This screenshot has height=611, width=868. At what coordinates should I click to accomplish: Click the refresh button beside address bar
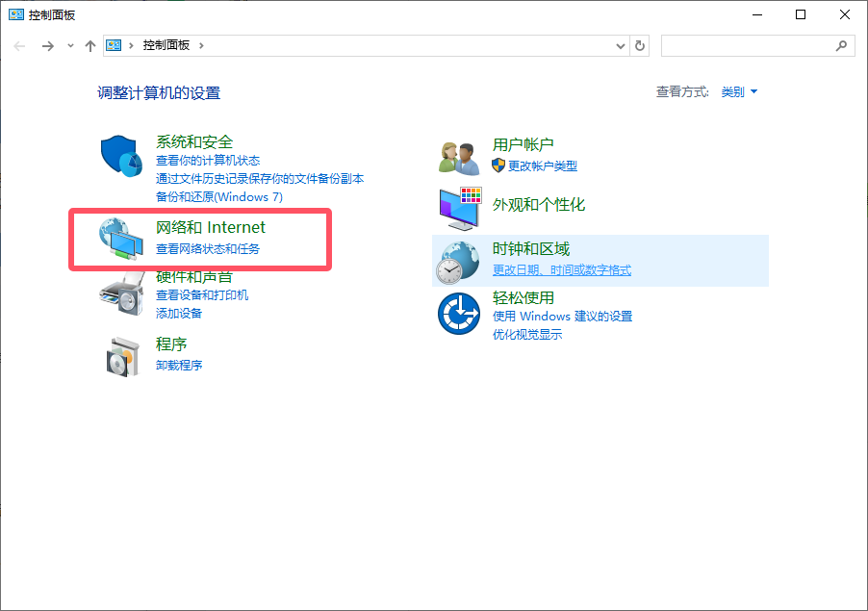[641, 45]
